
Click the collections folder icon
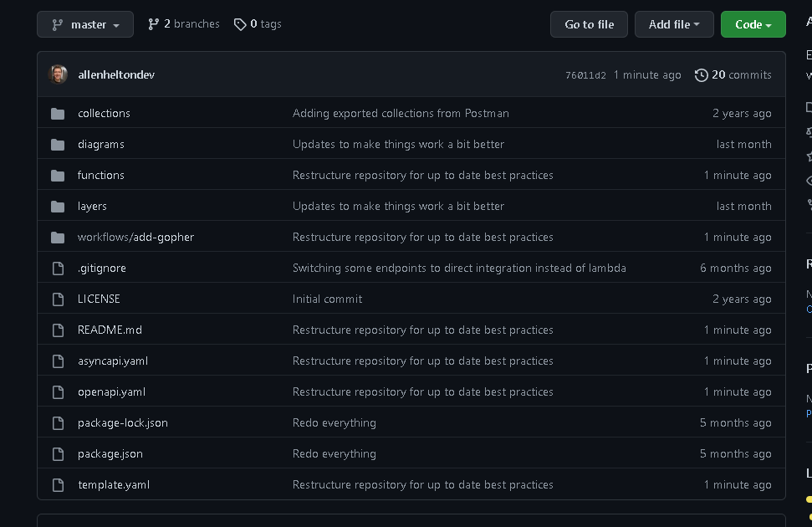click(58, 113)
